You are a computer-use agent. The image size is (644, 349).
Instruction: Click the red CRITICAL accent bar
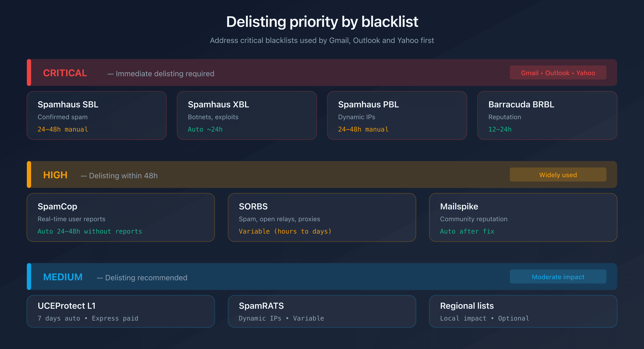pyautogui.click(x=29, y=72)
